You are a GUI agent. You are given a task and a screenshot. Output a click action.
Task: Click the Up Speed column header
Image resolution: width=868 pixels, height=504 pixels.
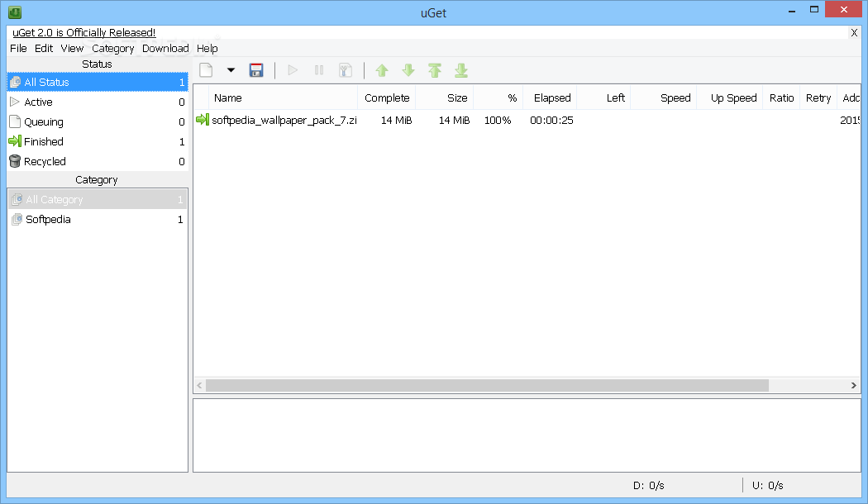[730, 98]
